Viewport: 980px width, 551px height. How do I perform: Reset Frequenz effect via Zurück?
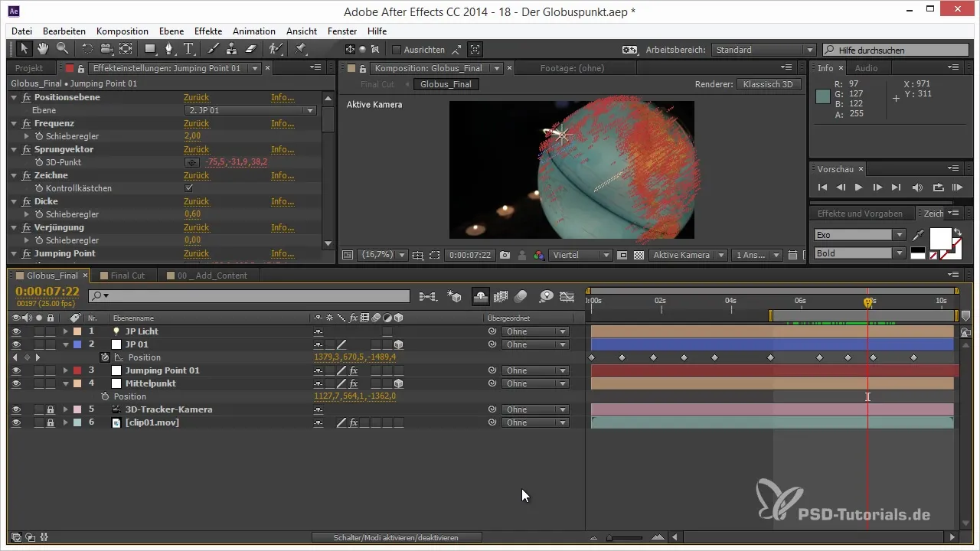pyautogui.click(x=196, y=123)
